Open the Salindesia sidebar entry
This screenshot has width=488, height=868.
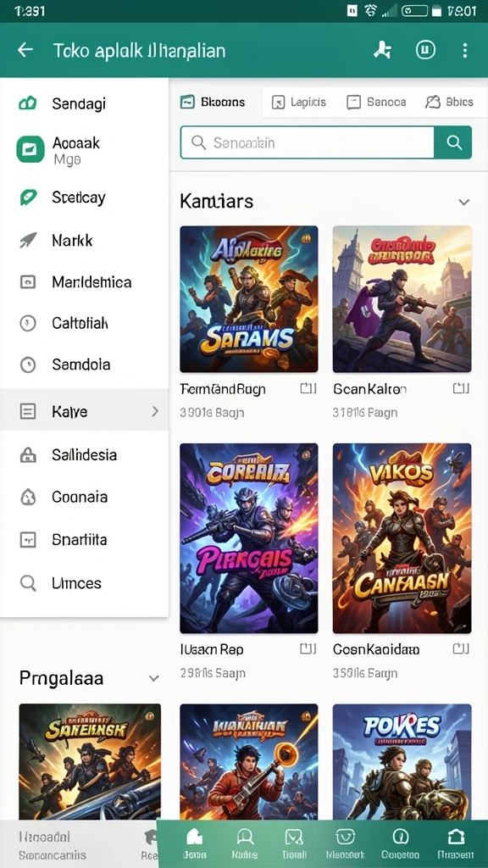pyautogui.click(x=84, y=455)
